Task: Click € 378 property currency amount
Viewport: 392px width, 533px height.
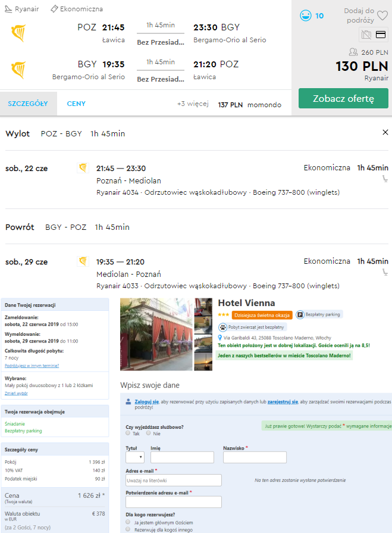Action: click(x=98, y=513)
